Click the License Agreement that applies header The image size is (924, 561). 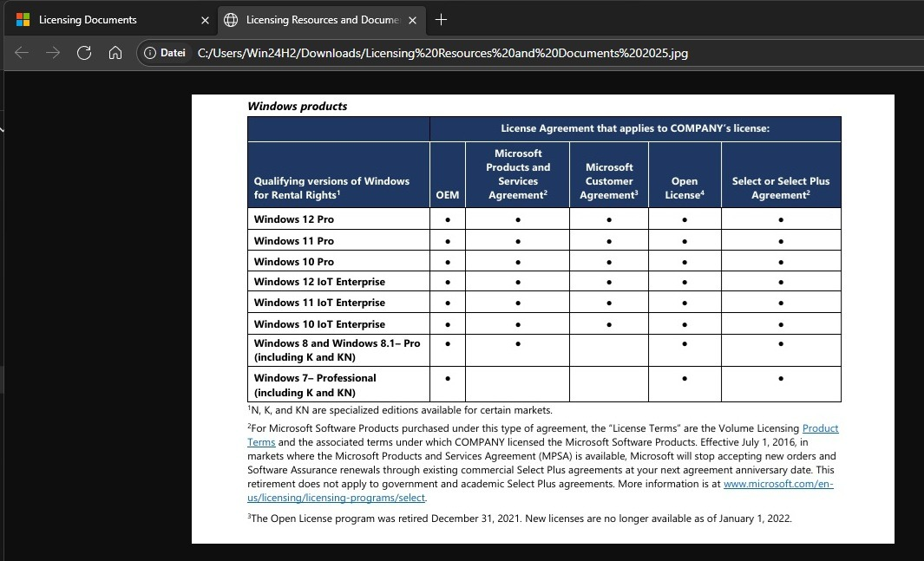(635, 128)
